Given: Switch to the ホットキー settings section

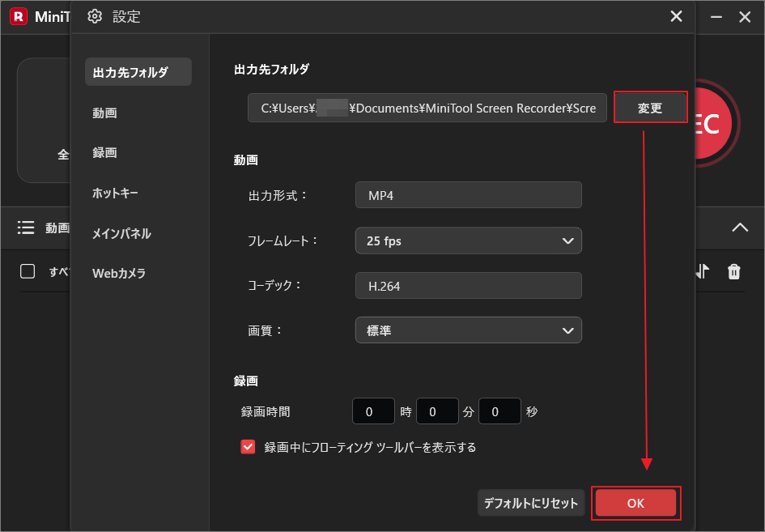Looking at the screenshot, I should pos(113,193).
